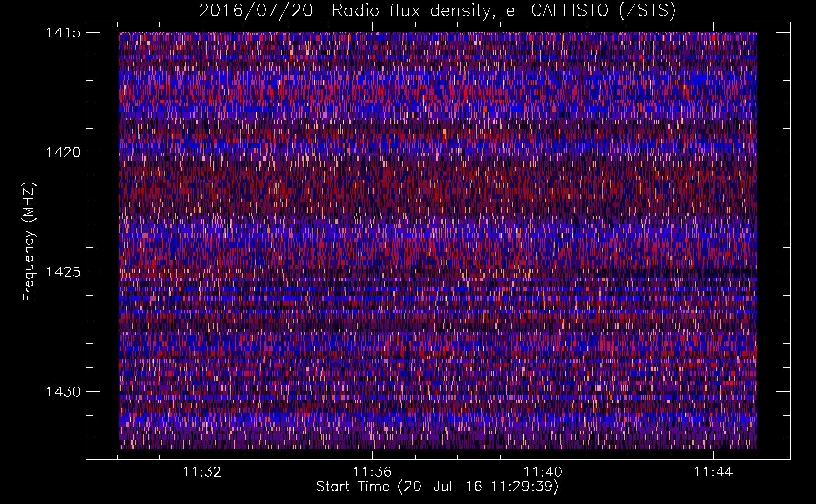Click the 11:36 time tick label

[372, 472]
